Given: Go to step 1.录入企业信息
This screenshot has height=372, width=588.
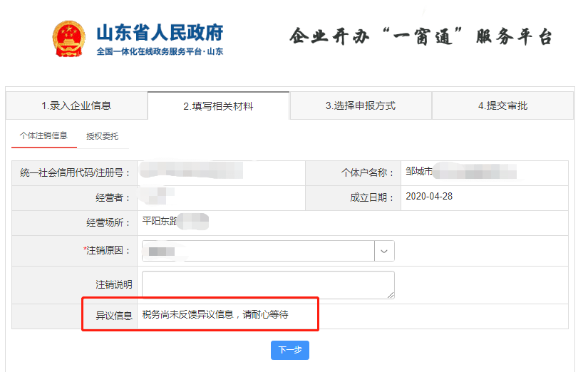Looking at the screenshot, I should [x=76, y=105].
